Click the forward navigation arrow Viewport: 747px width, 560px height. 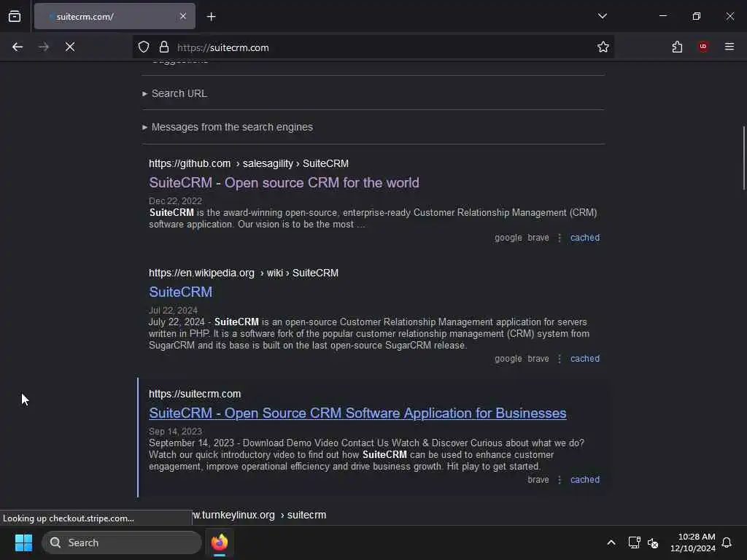(44, 47)
